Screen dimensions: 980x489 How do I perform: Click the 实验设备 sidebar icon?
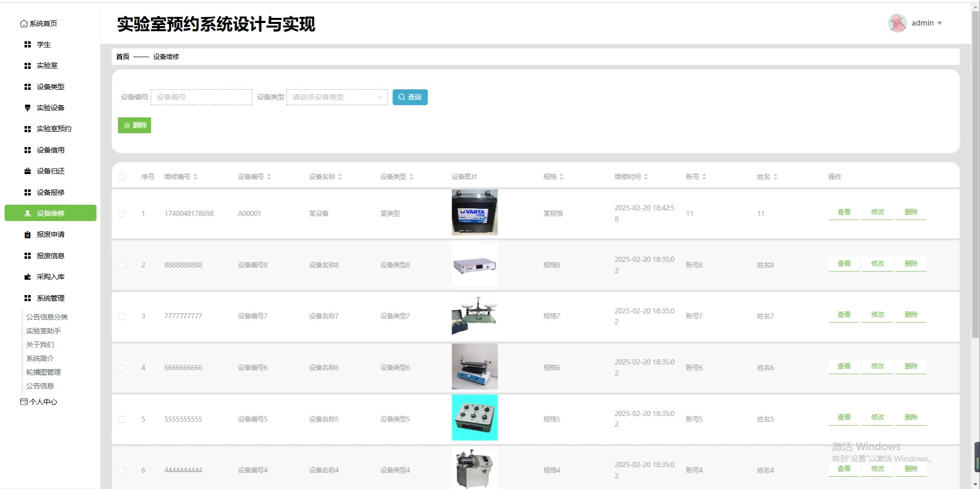28,108
